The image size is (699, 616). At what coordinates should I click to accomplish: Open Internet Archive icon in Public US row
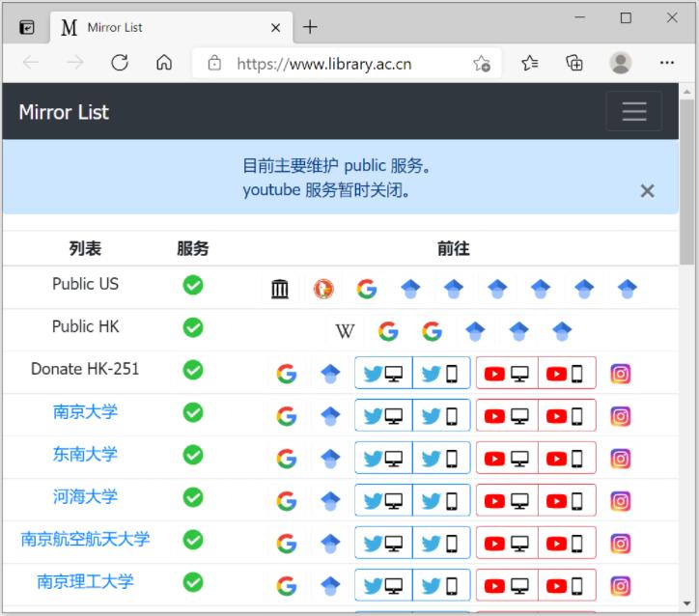tap(280, 289)
